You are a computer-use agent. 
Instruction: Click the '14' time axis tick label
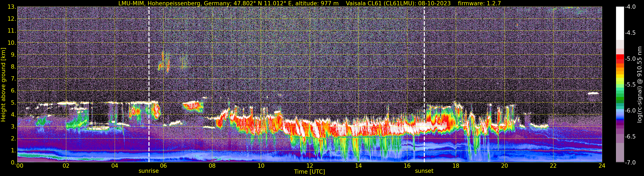point(358,166)
